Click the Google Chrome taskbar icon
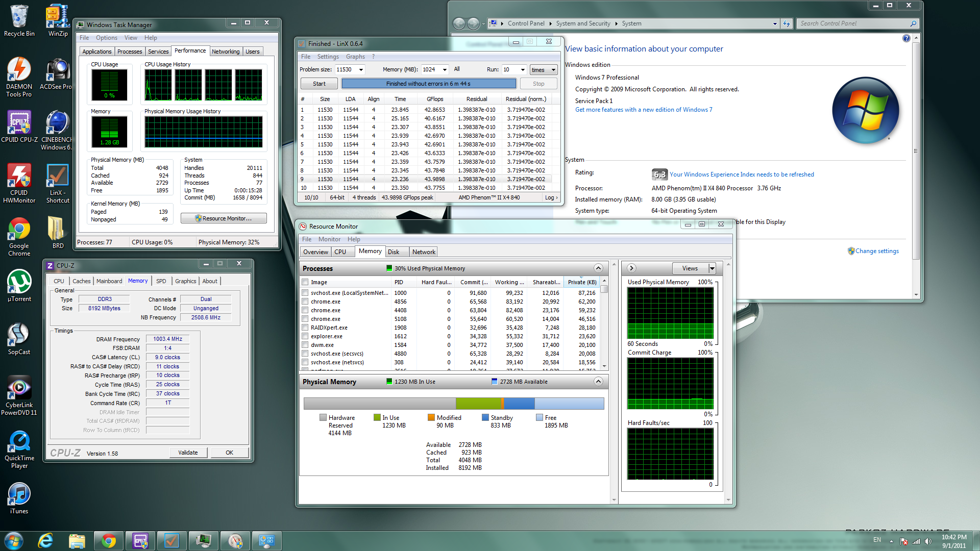 (108, 541)
